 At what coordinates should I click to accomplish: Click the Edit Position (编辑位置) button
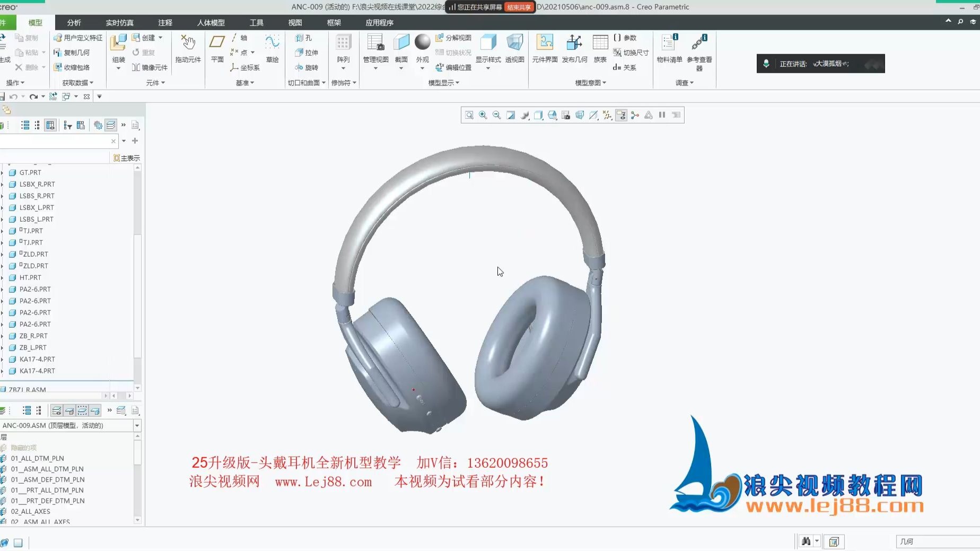tap(453, 67)
